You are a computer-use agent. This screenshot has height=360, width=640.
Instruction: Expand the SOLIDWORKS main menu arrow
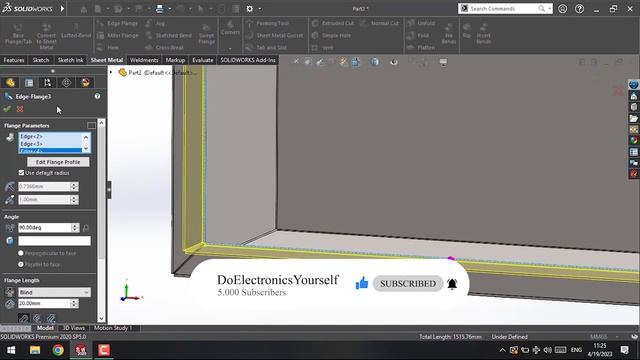(62, 9)
